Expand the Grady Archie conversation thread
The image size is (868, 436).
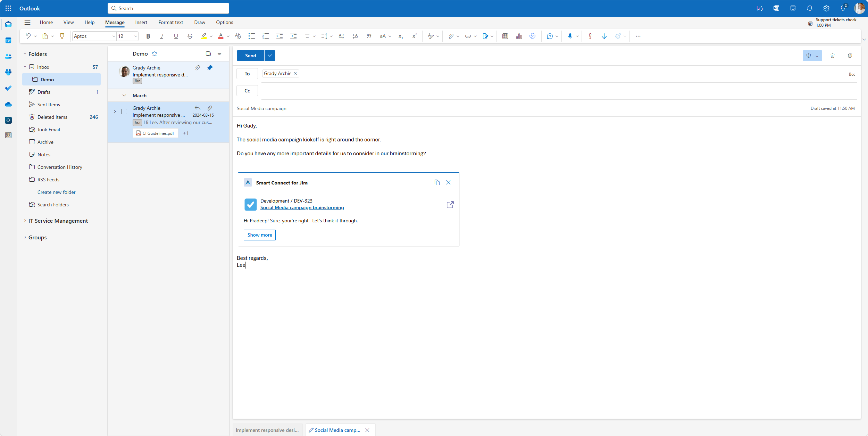pyautogui.click(x=115, y=112)
